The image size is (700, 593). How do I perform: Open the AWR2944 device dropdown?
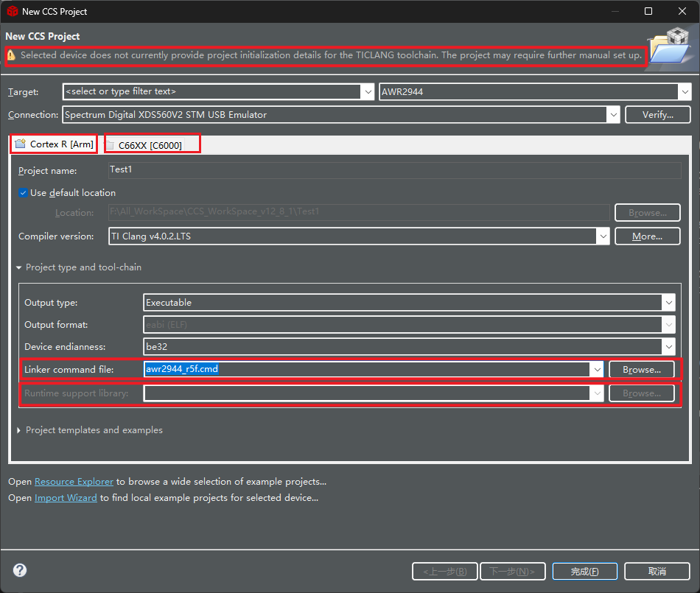[x=535, y=92]
